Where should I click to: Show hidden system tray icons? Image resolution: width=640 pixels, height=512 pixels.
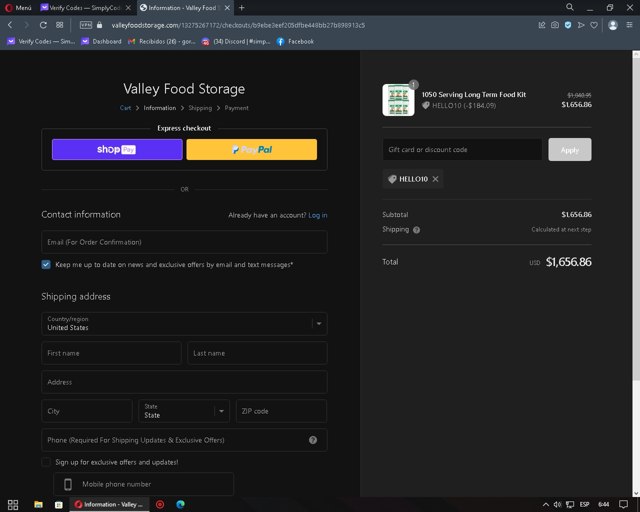545,505
